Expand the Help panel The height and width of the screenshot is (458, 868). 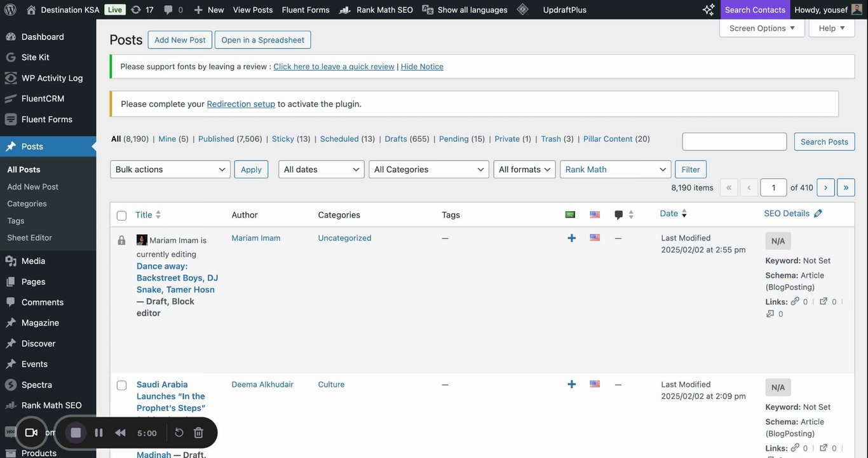click(832, 28)
